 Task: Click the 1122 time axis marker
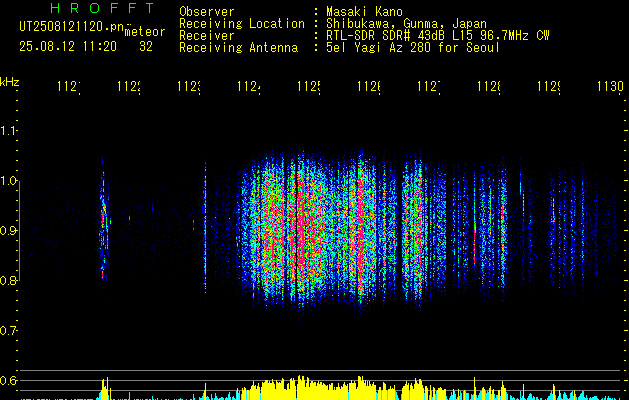pos(129,86)
